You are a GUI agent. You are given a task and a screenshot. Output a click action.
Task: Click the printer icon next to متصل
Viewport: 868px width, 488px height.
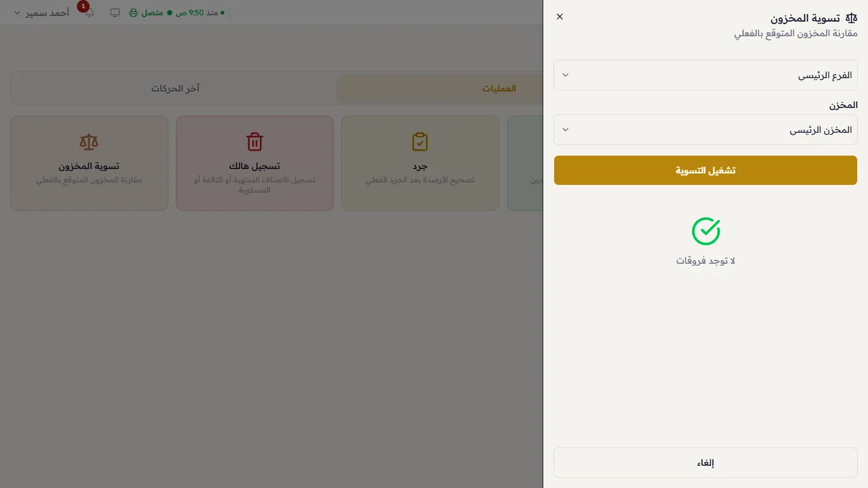(133, 13)
